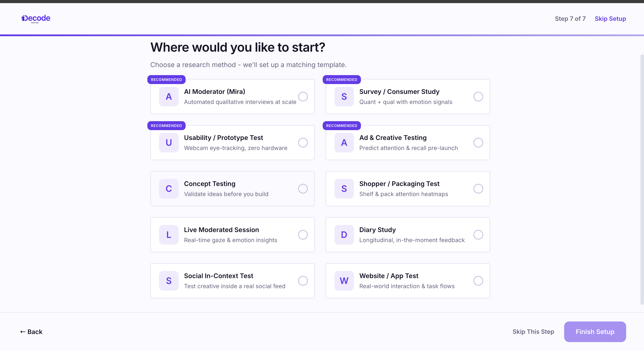The width and height of the screenshot is (644, 351).
Task: Select the Social In-Context Test radio button
Action: tap(303, 281)
